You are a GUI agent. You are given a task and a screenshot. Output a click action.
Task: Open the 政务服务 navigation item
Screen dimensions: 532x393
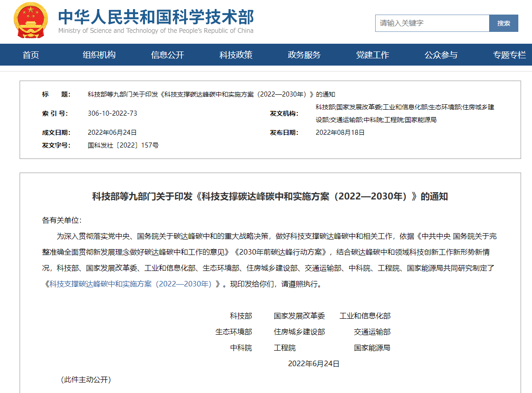point(305,55)
